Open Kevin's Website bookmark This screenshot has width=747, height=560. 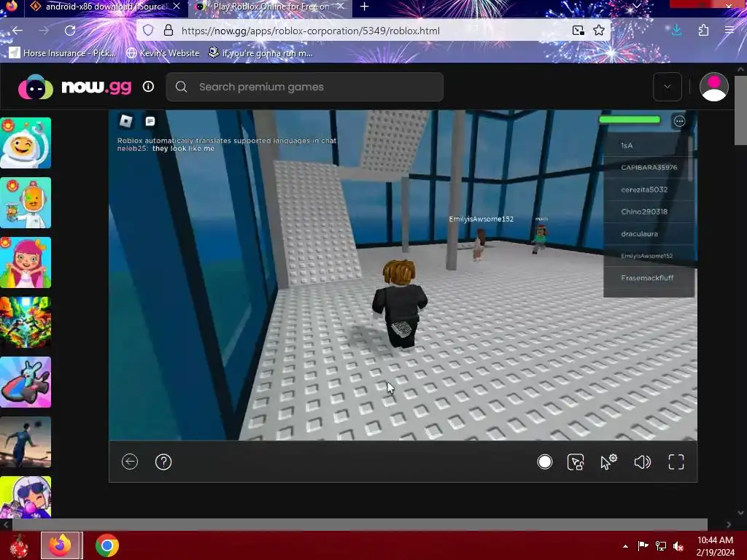point(163,52)
